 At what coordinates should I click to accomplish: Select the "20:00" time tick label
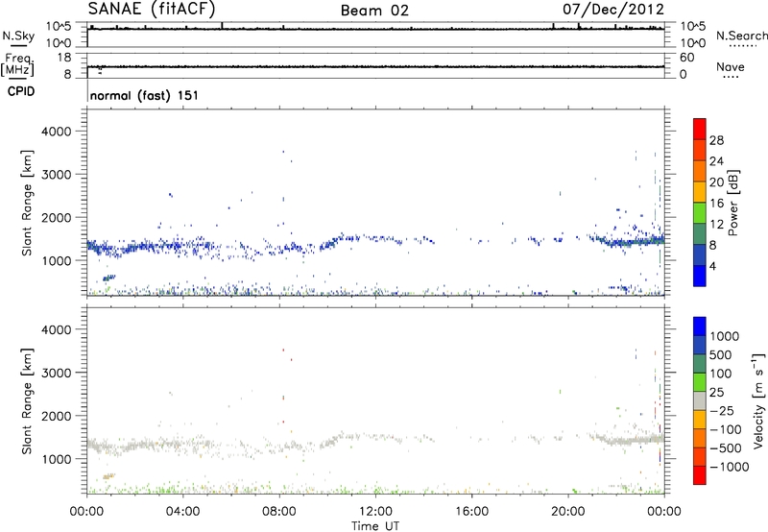[567, 512]
